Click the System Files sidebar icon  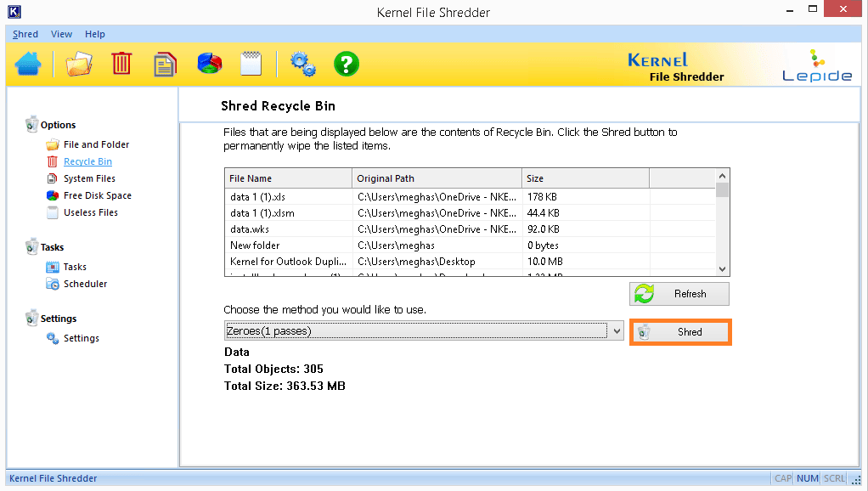click(53, 178)
